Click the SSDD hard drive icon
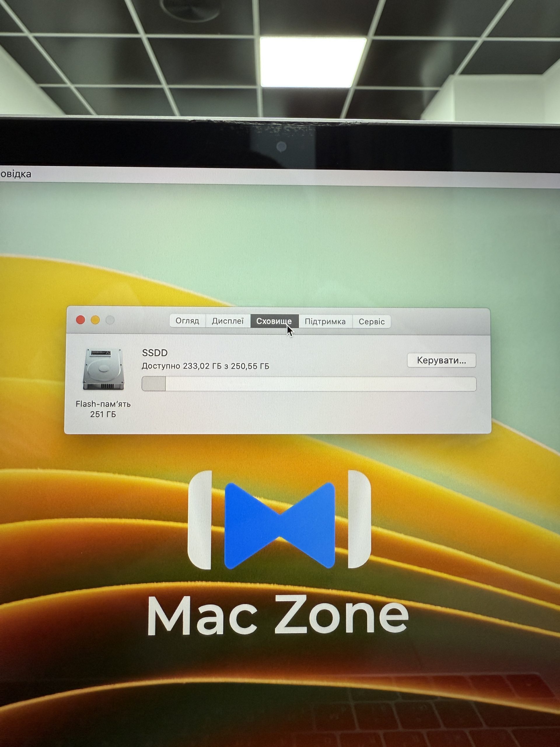The image size is (560, 747). pos(103,369)
